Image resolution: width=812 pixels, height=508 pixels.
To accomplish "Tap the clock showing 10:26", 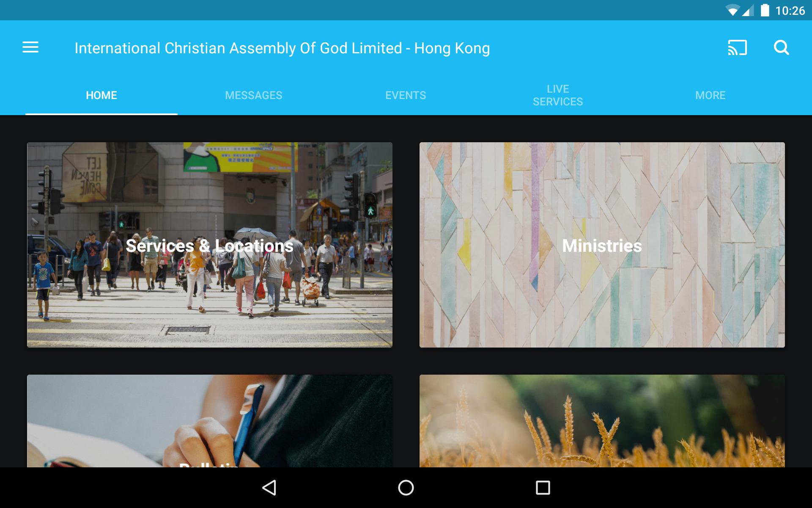I will pos(790,11).
